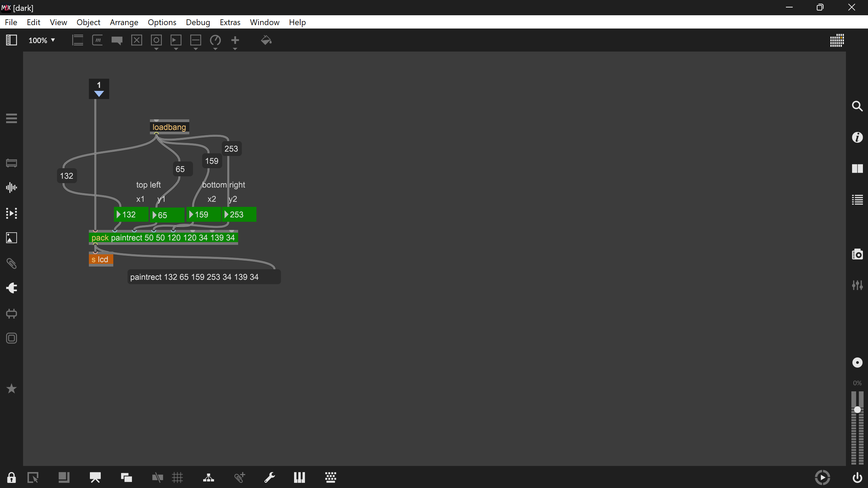Open the Arrange menu
This screenshot has width=868, height=488.
click(124, 22)
